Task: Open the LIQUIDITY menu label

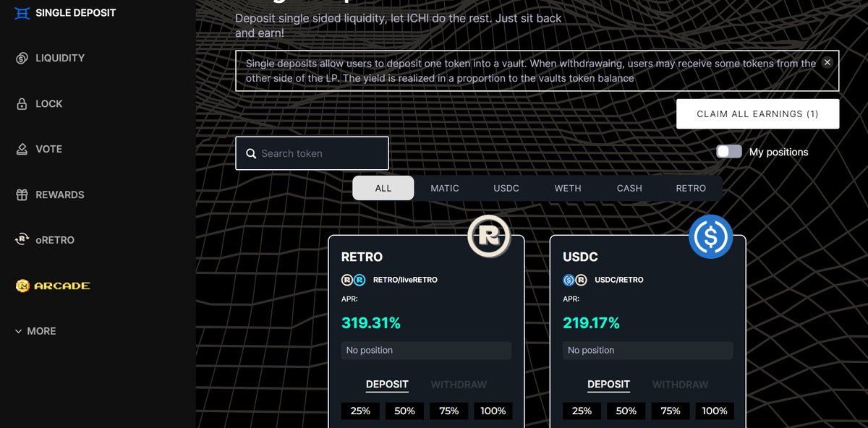Action: 60,58
